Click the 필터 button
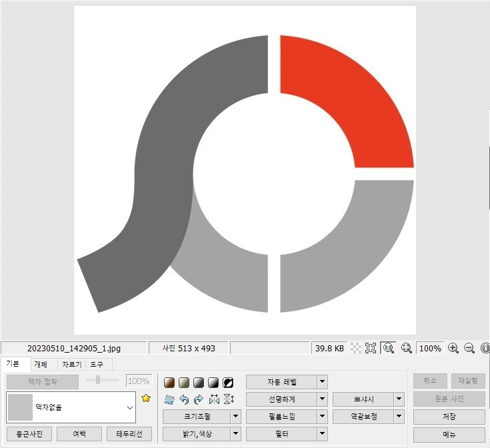 (x=281, y=434)
